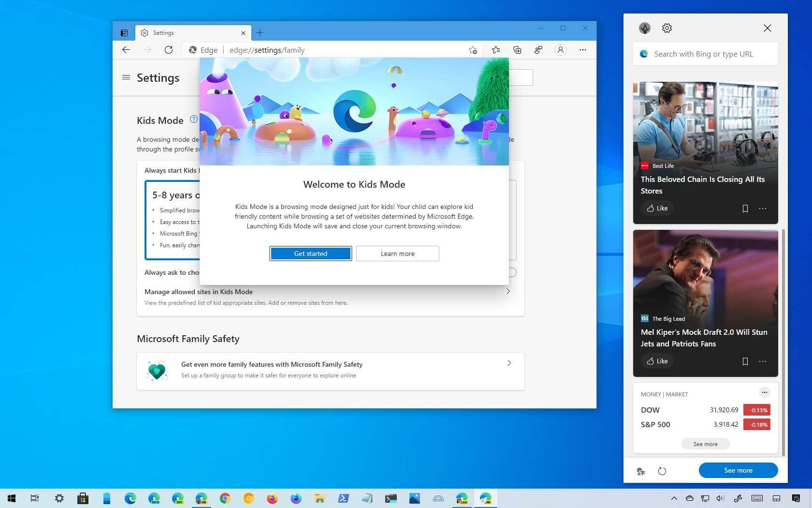The width and height of the screenshot is (812, 508).
Task: Open the Favorites list in Edge toolbar
Action: coord(496,50)
